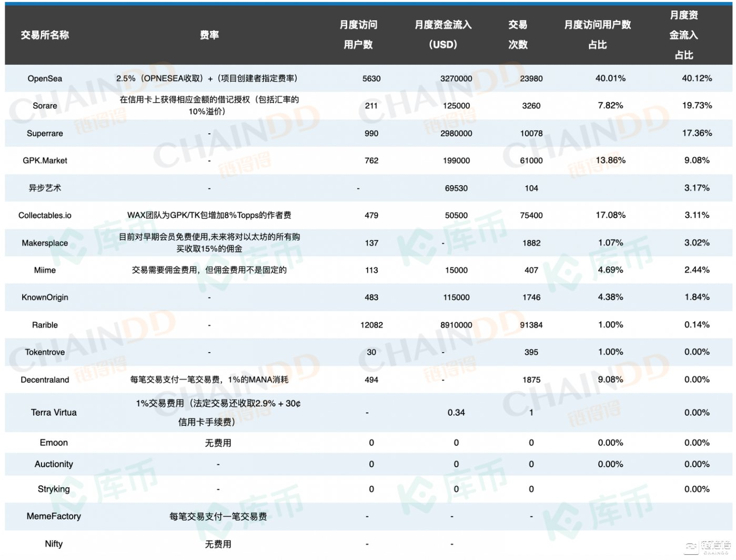Click Collectables.io fee text mentioning WAX团队
The height and width of the screenshot is (560, 736).
209,215
